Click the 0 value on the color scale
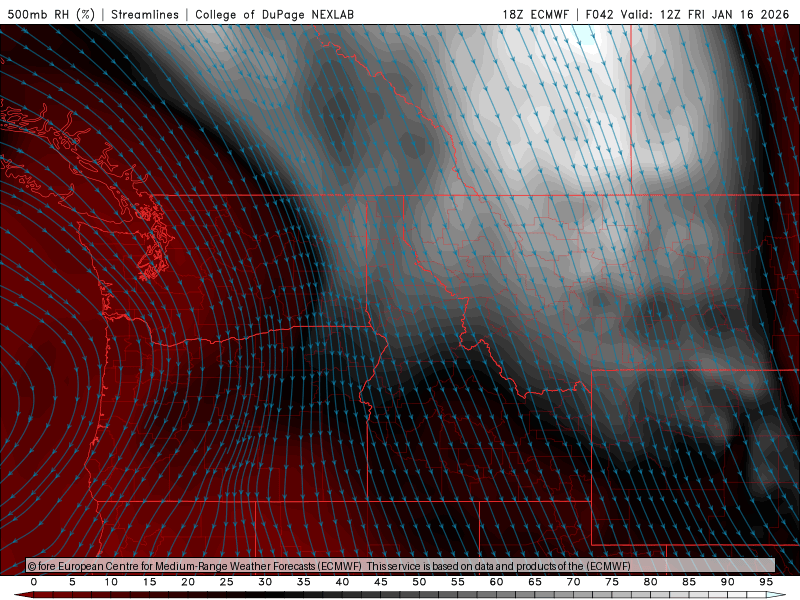This screenshot has width=800, height=600. [x=34, y=582]
